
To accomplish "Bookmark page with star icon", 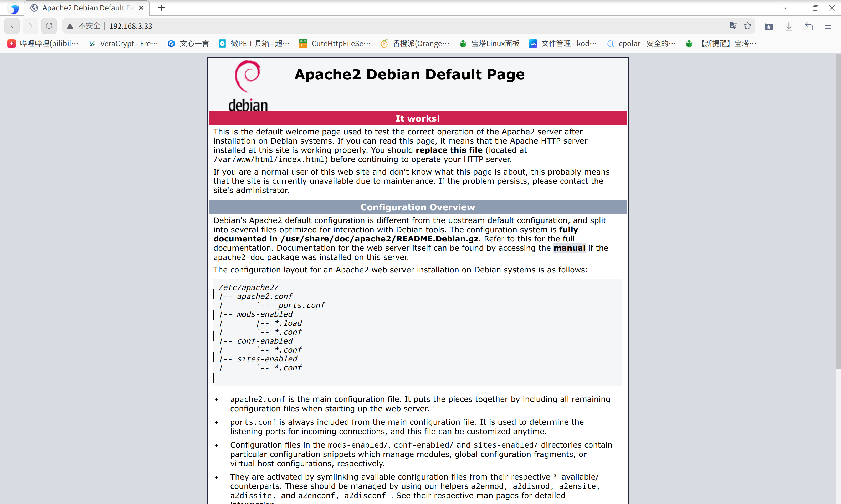I will [x=747, y=26].
